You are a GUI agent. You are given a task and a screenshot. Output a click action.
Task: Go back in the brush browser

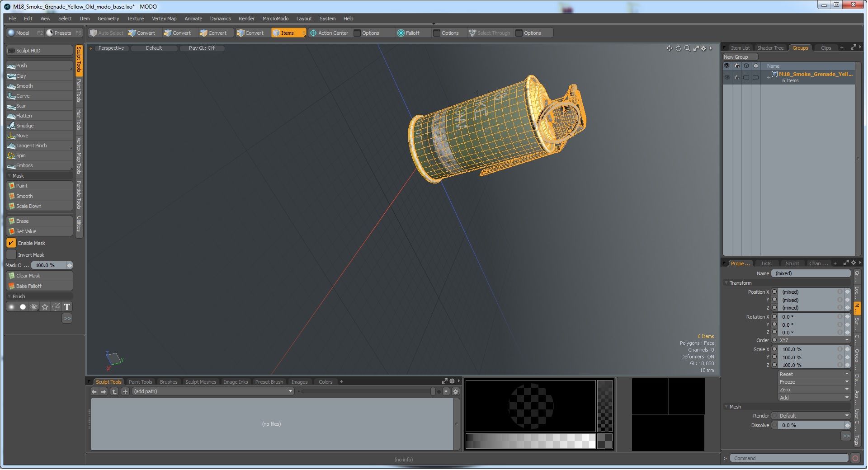click(x=94, y=392)
